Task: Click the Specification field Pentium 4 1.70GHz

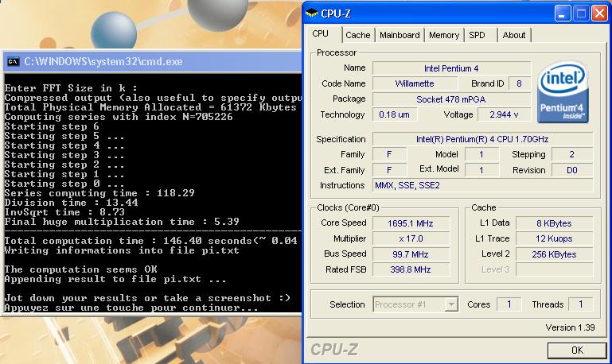Action: (482, 139)
